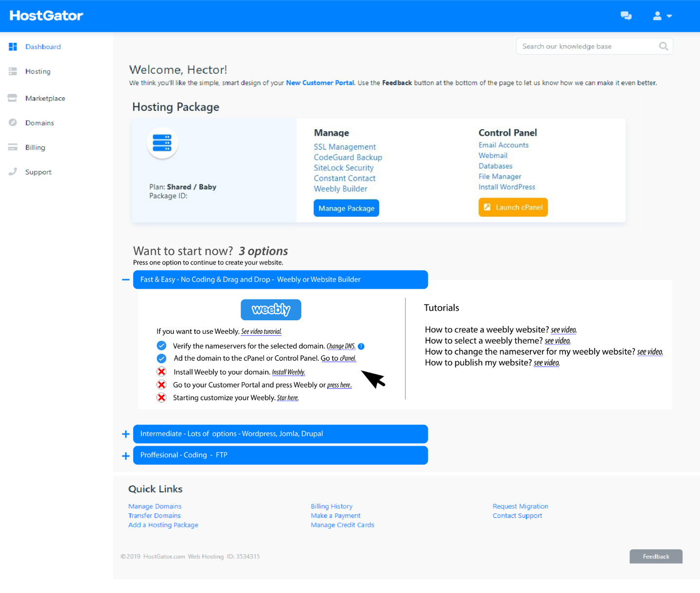Click the Intermediate Wordpress, Jomla, Drupal bar
The image size is (700, 593).
click(x=280, y=434)
